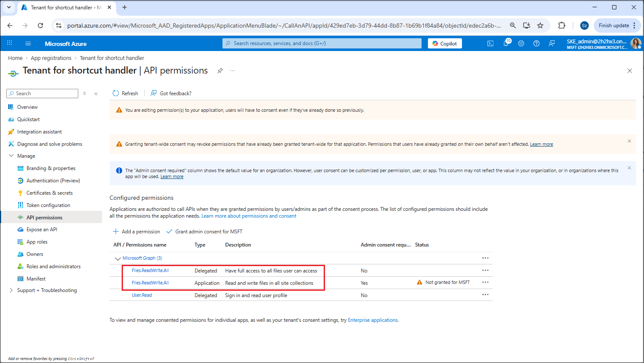The height and width of the screenshot is (363, 644).
Task: Click the Refresh toolbar button
Action: (125, 93)
